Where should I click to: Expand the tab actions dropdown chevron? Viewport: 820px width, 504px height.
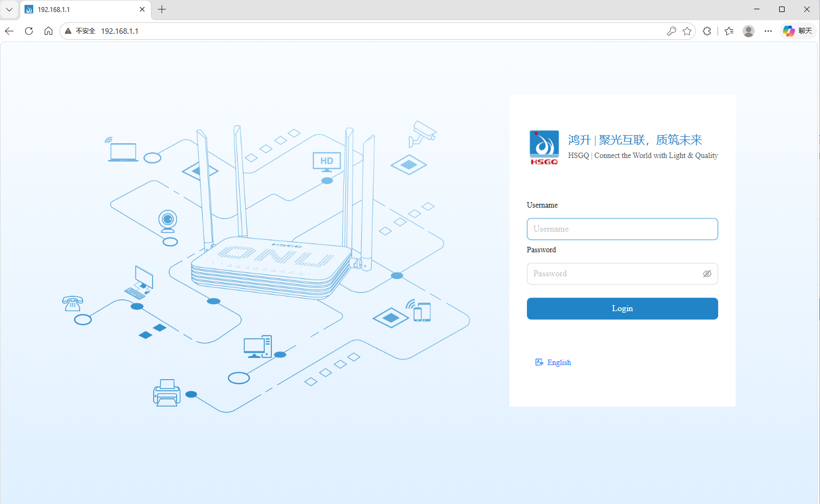[x=9, y=9]
